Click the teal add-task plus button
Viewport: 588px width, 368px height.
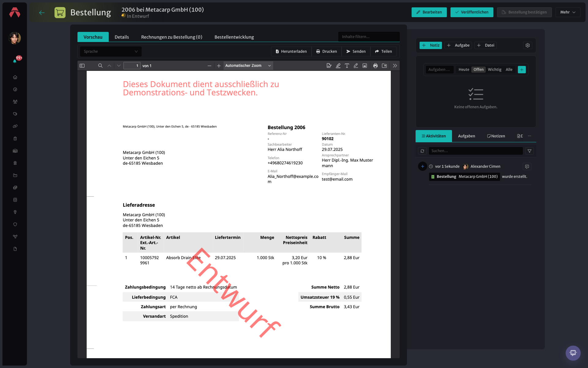tap(522, 70)
